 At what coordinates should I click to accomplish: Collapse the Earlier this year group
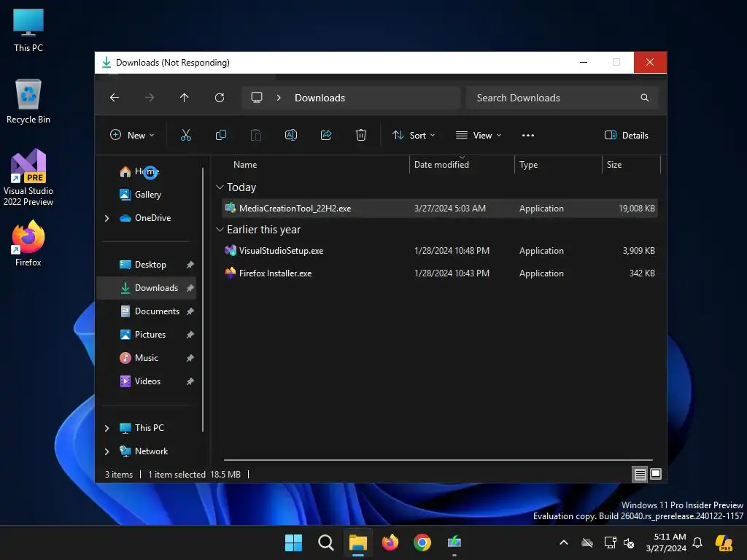[220, 230]
